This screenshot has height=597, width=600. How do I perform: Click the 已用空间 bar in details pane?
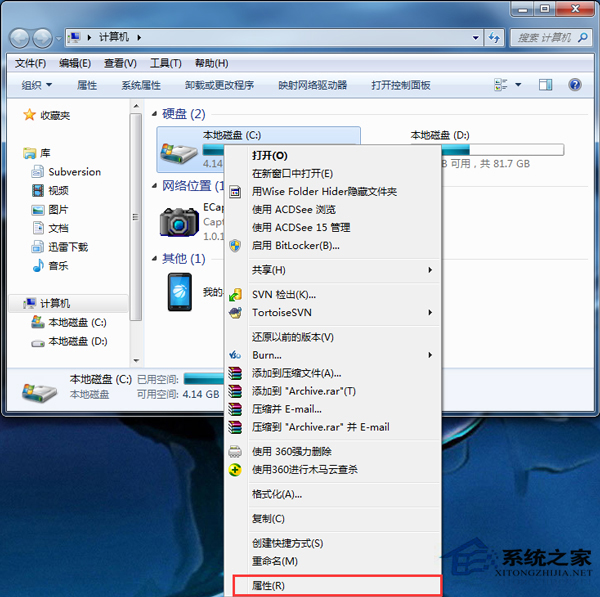pyautogui.click(x=204, y=379)
